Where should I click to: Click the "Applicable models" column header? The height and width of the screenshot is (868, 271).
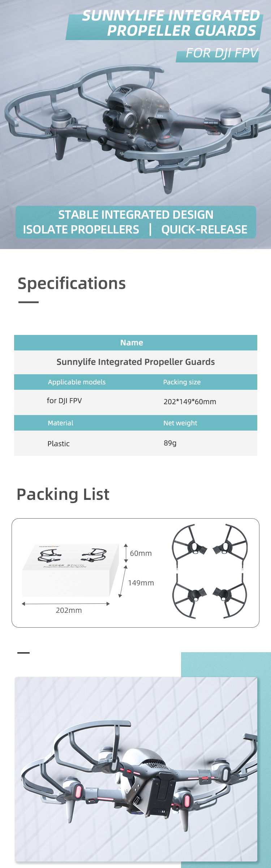point(77,382)
